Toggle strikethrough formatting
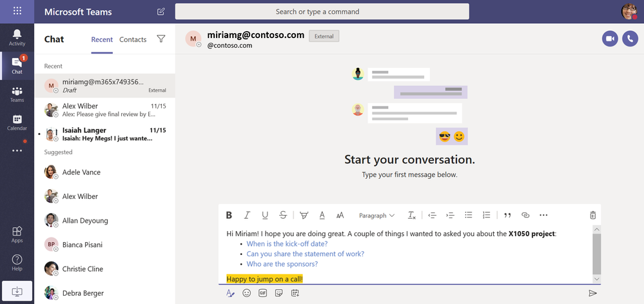 (x=283, y=215)
